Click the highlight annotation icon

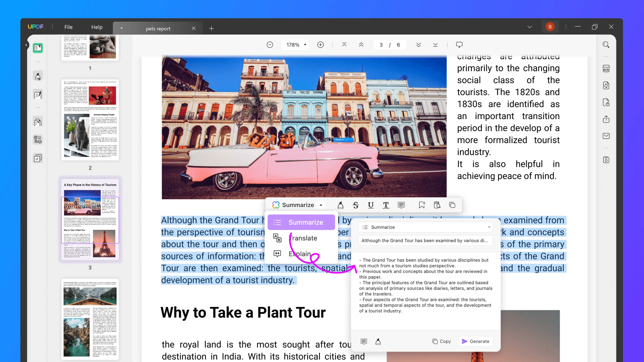point(340,205)
